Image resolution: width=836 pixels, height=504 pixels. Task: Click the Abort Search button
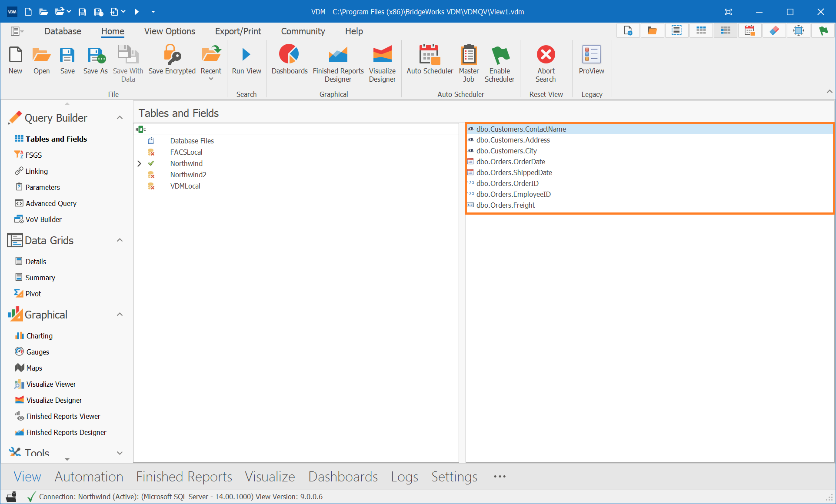pyautogui.click(x=546, y=63)
